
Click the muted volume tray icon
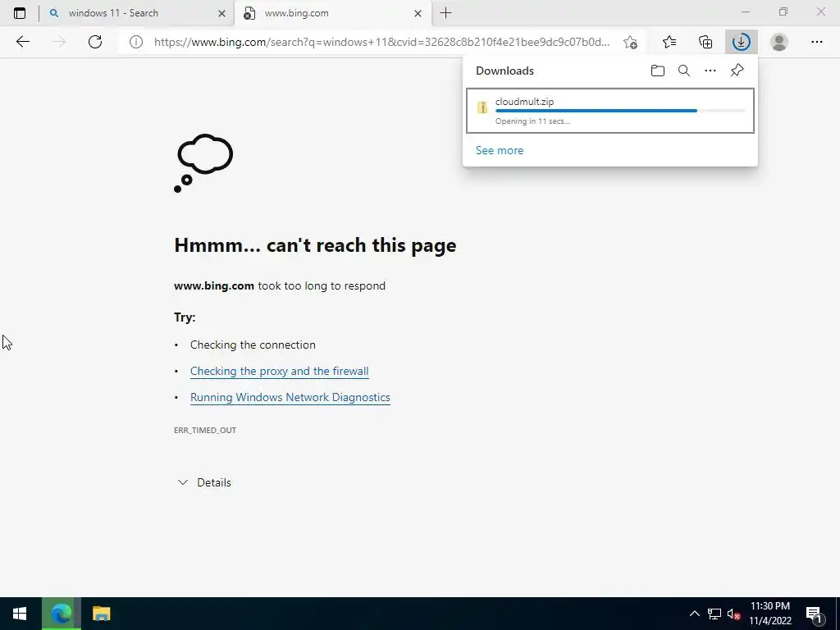[x=734, y=614]
